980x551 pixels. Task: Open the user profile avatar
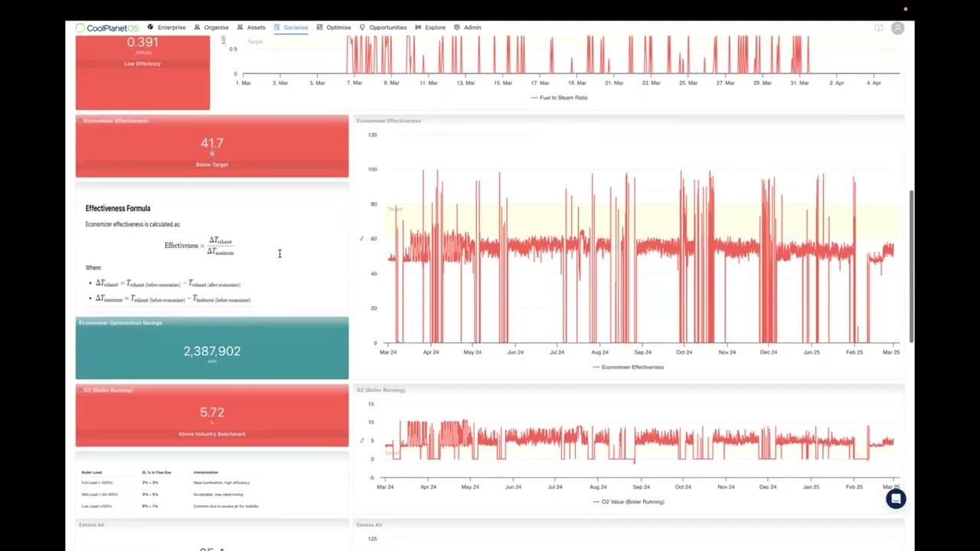click(897, 28)
